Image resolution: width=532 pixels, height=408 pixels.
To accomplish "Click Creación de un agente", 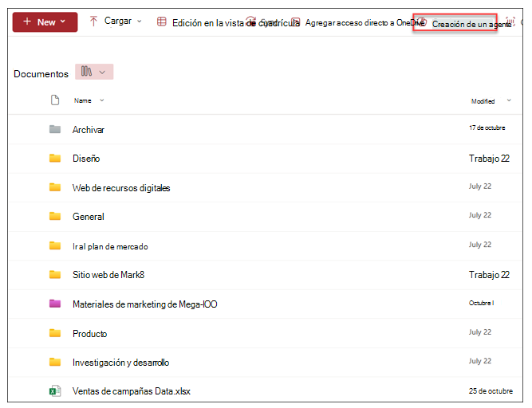I will pyautogui.click(x=471, y=24).
